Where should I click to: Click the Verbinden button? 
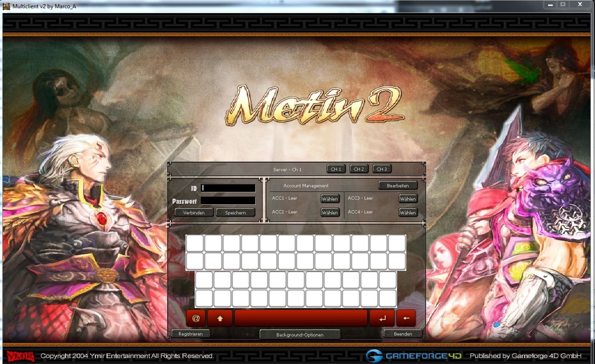point(194,213)
